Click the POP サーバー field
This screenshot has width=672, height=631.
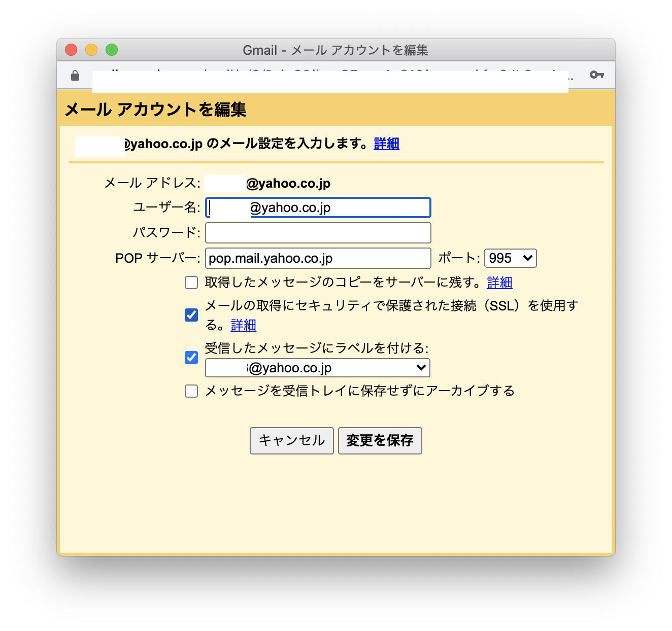[318, 258]
